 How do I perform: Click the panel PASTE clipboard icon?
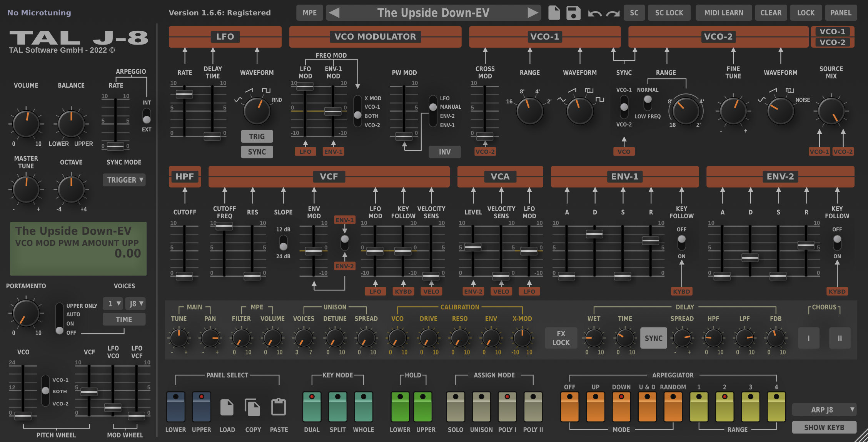279,407
